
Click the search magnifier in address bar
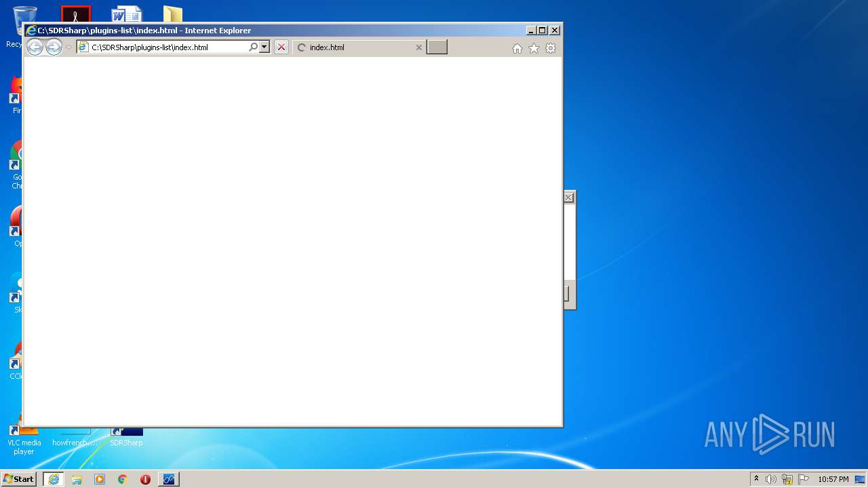click(x=254, y=47)
